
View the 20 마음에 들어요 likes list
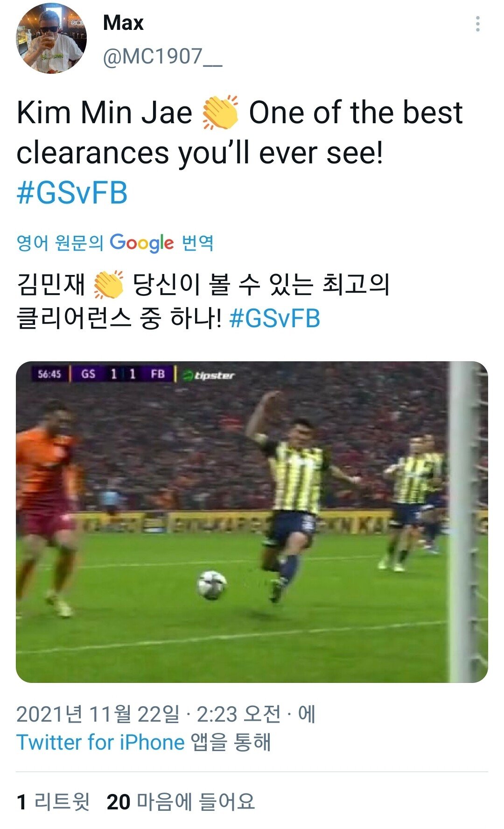click(181, 802)
